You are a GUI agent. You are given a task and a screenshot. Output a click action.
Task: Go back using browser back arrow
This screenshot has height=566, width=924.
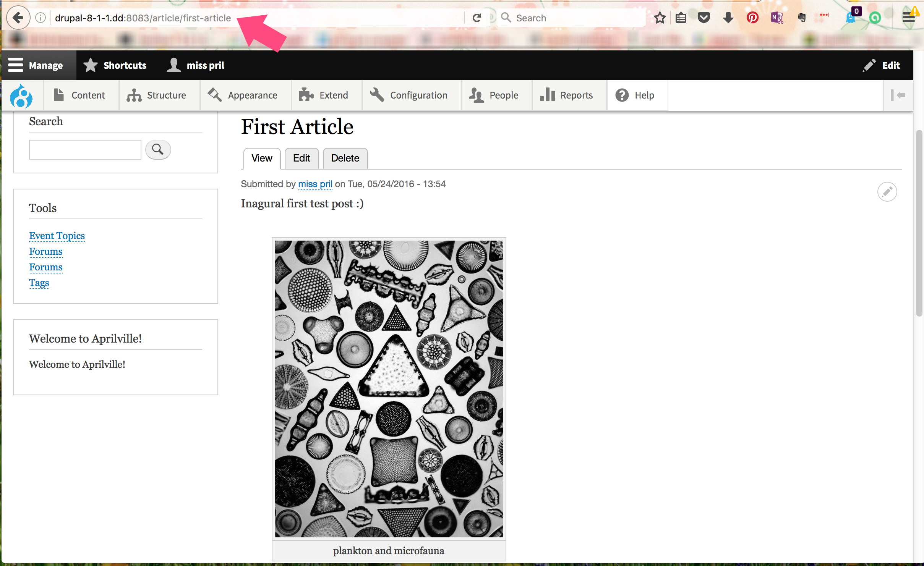point(18,18)
